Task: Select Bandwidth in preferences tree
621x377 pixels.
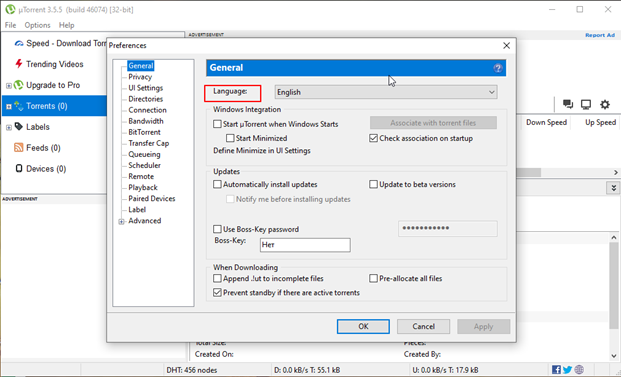Action: pos(146,121)
